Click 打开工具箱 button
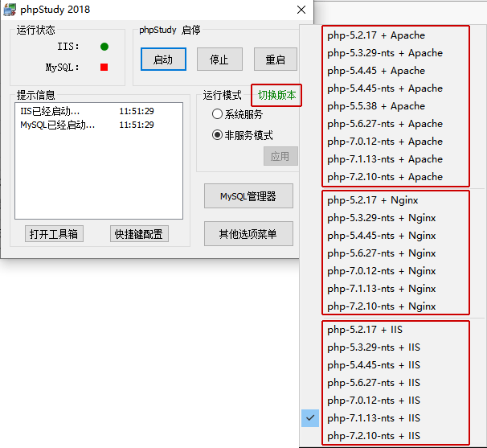487x448 pixels. point(54,234)
